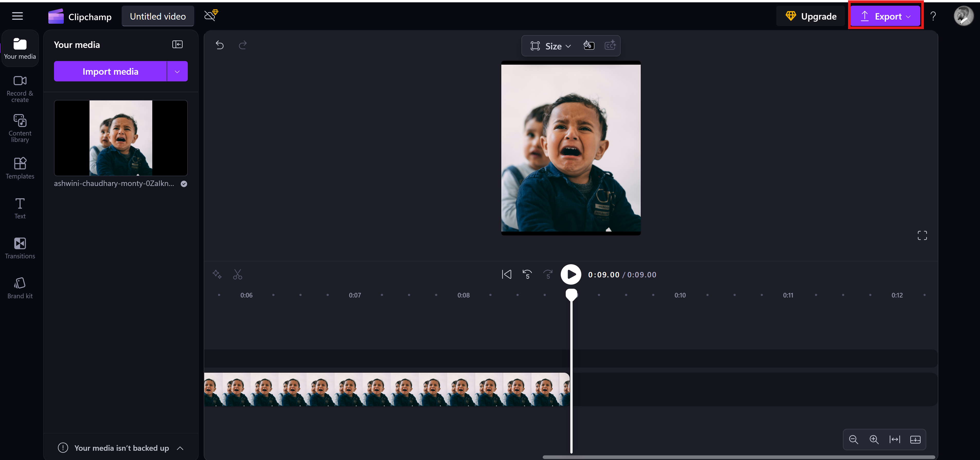Click the Export button
This screenshot has width=980, height=460.
[886, 16]
